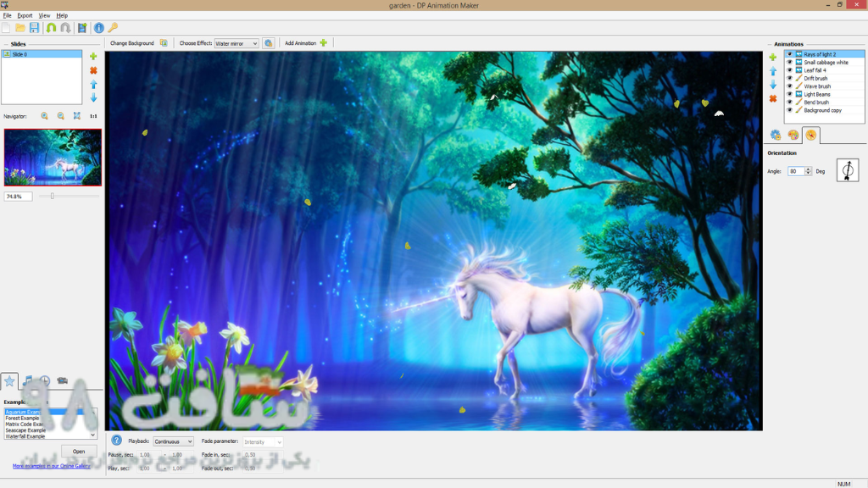
Task: Set Navigator zoom to 1:1
Action: pos(93,116)
